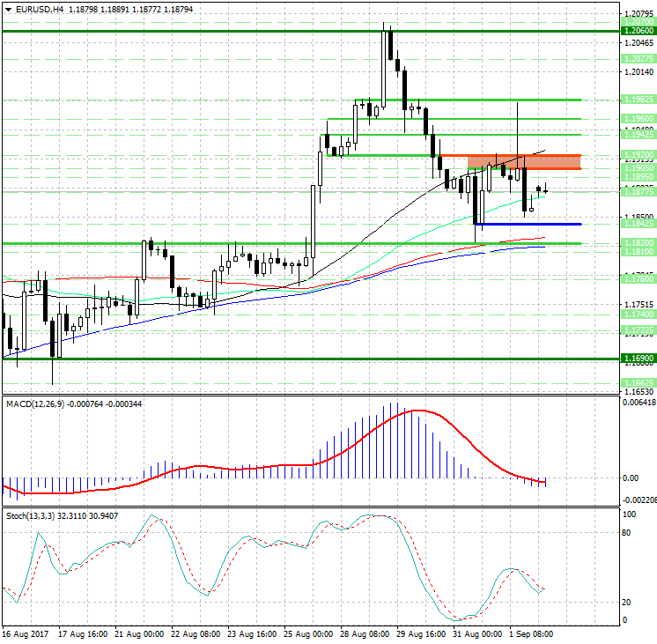Viewport: 657px width, 644px height.
Task: Click the 16 Aug 2017 date label
Action: click(26, 634)
